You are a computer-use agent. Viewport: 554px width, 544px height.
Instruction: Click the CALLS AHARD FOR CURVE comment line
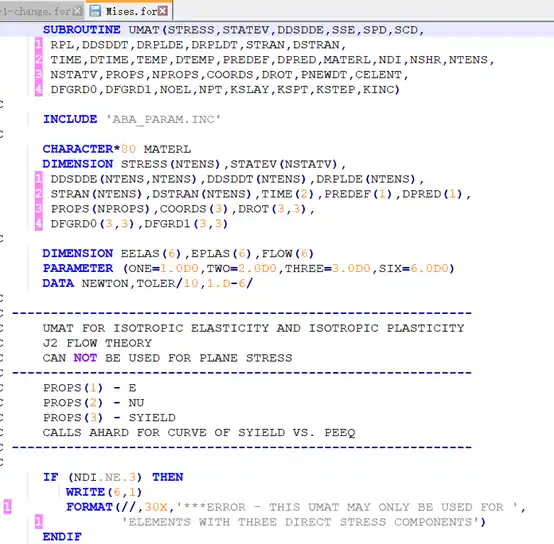(199, 432)
